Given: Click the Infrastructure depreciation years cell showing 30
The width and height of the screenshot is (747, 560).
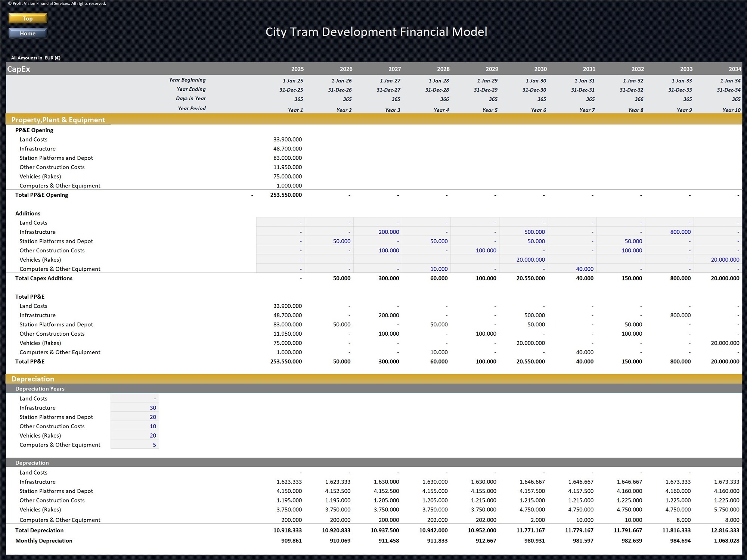Looking at the screenshot, I should pyautogui.click(x=153, y=407).
